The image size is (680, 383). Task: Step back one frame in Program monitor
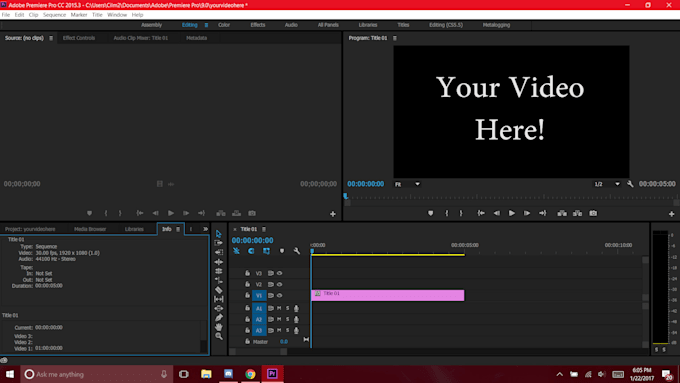(497, 213)
